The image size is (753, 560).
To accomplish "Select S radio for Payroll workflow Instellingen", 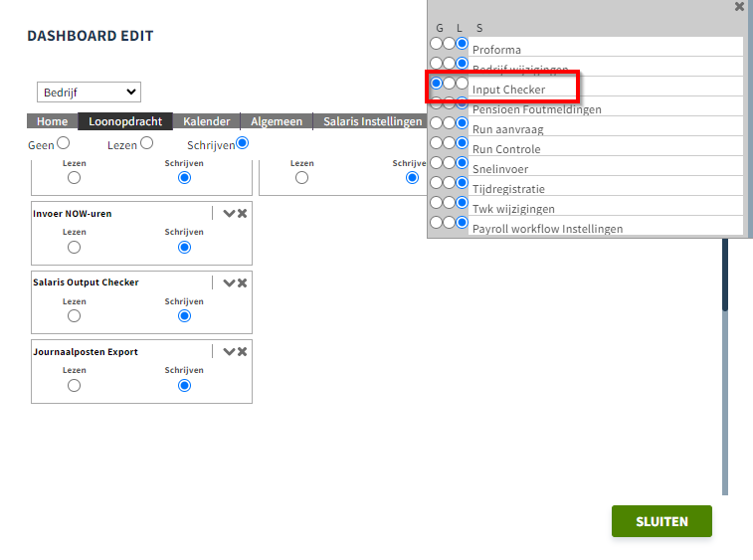I will point(462,223).
